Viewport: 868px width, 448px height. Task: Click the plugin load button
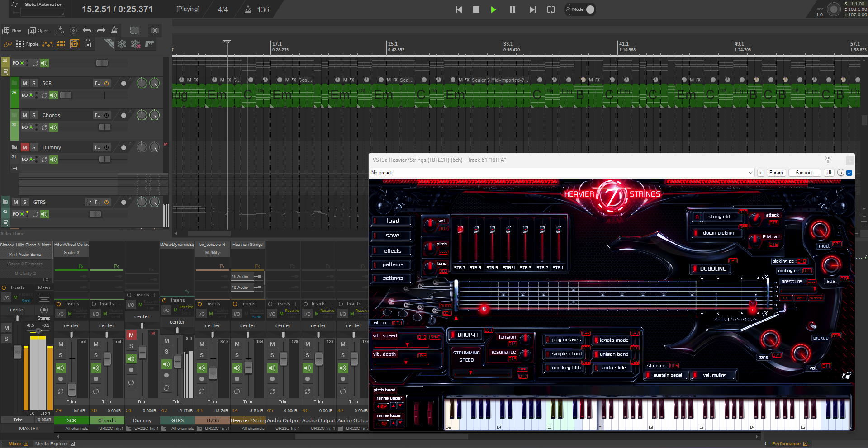[392, 221]
